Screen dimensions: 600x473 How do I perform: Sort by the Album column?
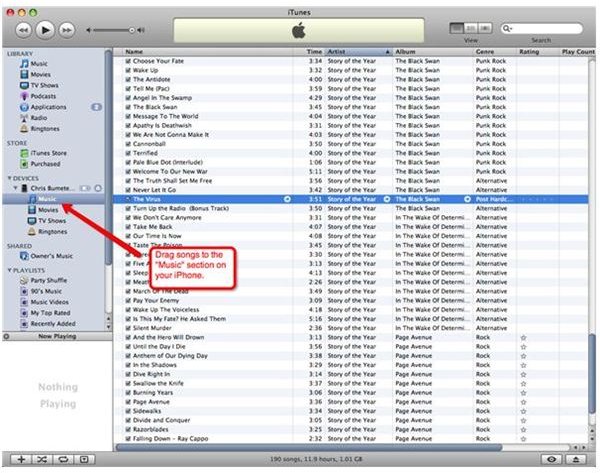coord(433,52)
